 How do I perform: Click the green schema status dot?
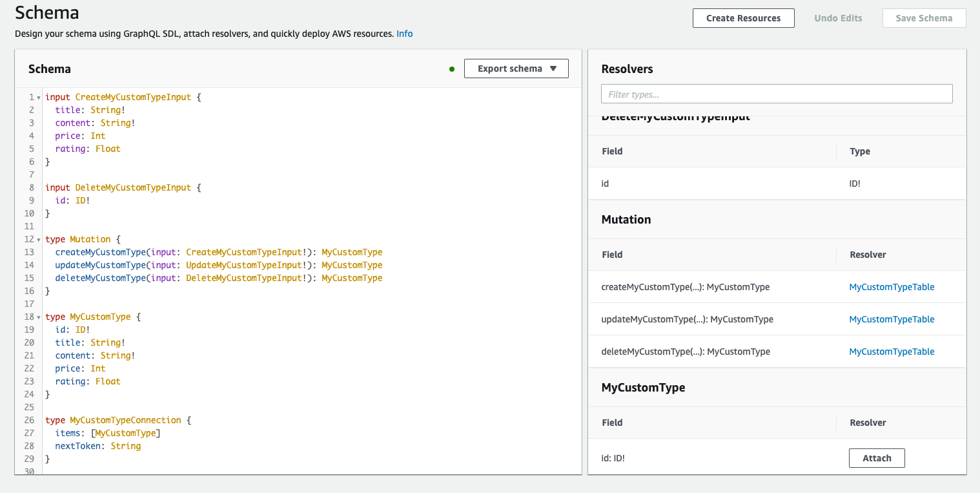tap(452, 69)
